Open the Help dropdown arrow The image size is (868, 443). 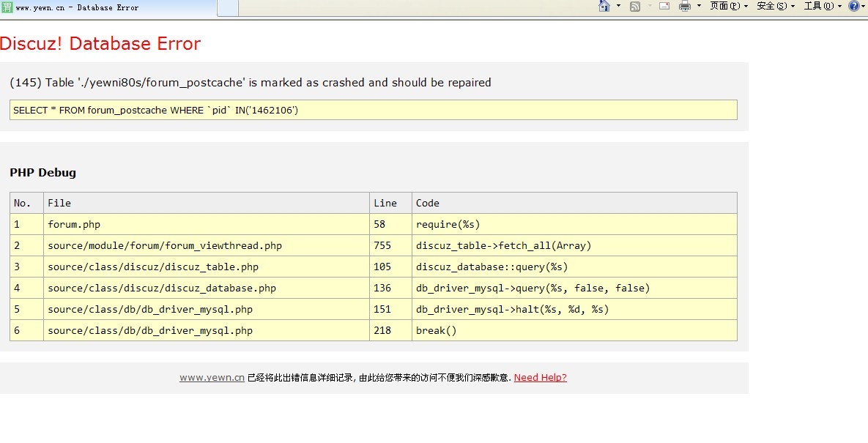[864, 7]
